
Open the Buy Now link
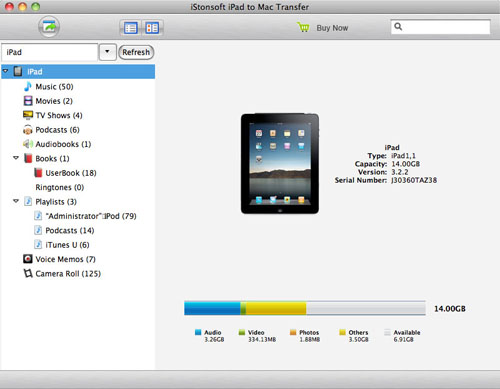pyautogui.click(x=332, y=28)
